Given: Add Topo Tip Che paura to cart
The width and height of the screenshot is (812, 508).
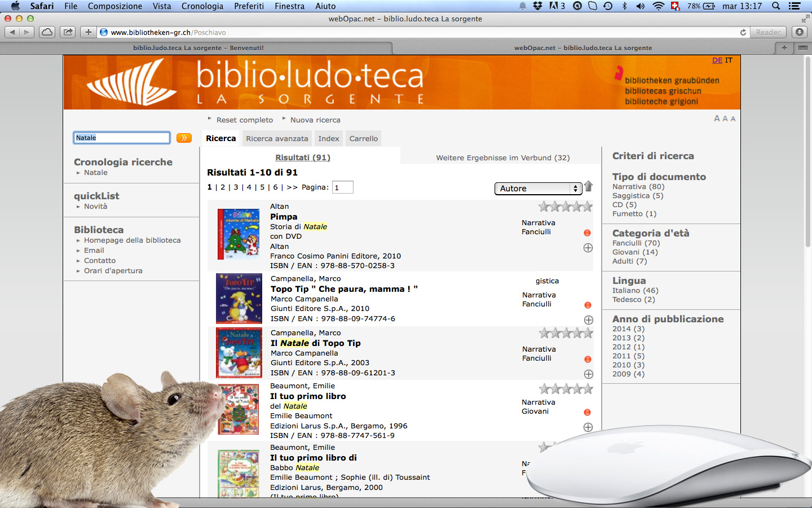Looking at the screenshot, I should (x=589, y=320).
